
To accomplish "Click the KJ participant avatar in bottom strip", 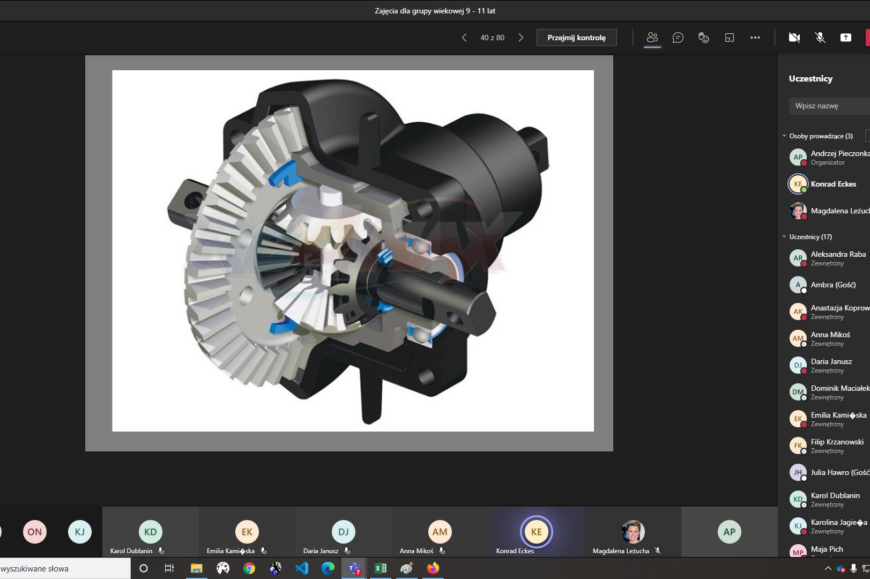I will [79, 532].
